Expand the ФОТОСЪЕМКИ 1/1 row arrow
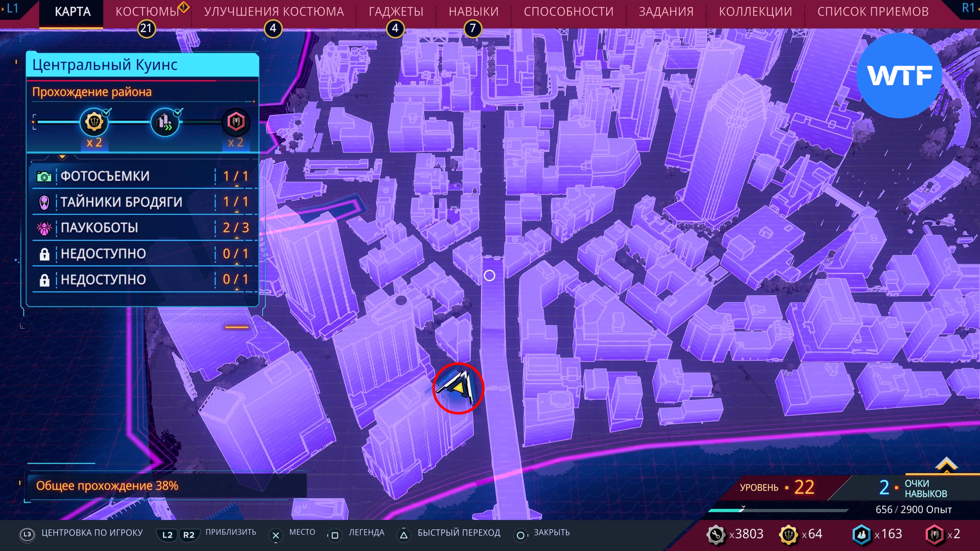Viewport: 980px width, 551px height. (237, 185)
